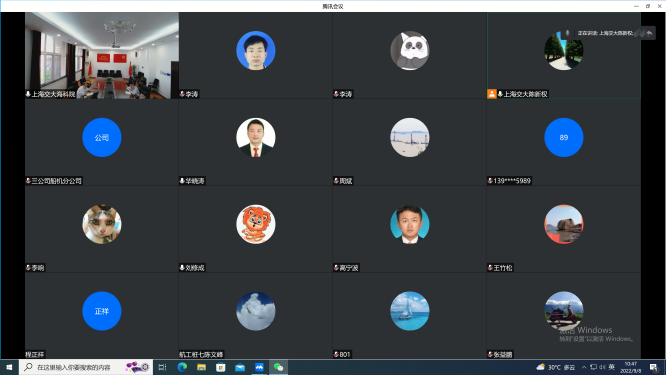This screenshot has height=375, width=666.
Task: Select 李涛 avatar of man on blue background
Action: (x=256, y=51)
